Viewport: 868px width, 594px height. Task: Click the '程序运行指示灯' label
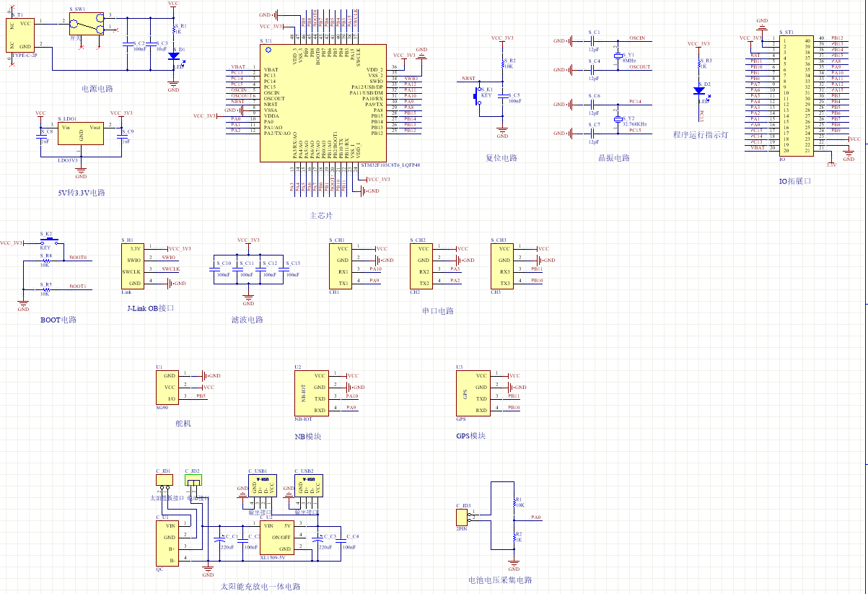pos(700,135)
